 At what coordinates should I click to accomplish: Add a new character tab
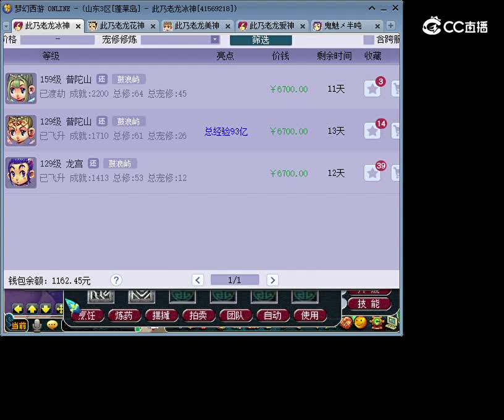[x=390, y=25]
